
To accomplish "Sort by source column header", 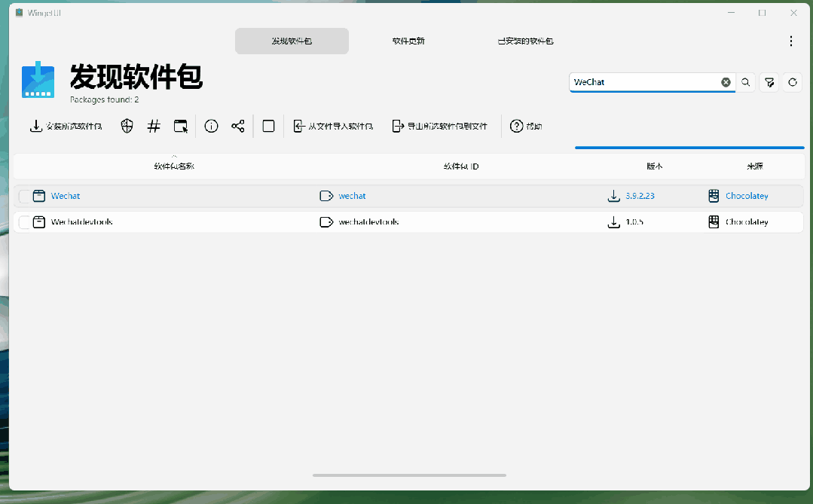I will click(x=755, y=166).
